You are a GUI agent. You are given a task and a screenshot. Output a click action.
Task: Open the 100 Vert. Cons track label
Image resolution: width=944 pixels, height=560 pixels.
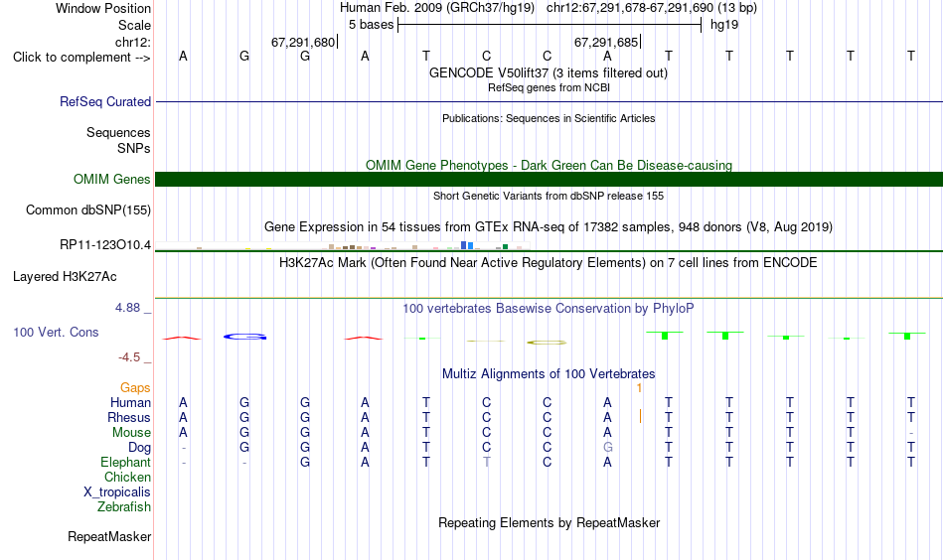[56, 332]
